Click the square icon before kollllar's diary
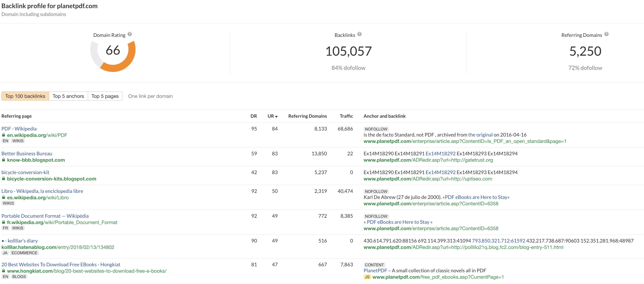 [3, 241]
